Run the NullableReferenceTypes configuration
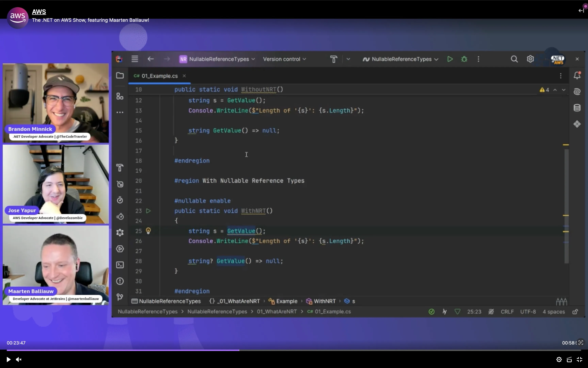 point(450,59)
